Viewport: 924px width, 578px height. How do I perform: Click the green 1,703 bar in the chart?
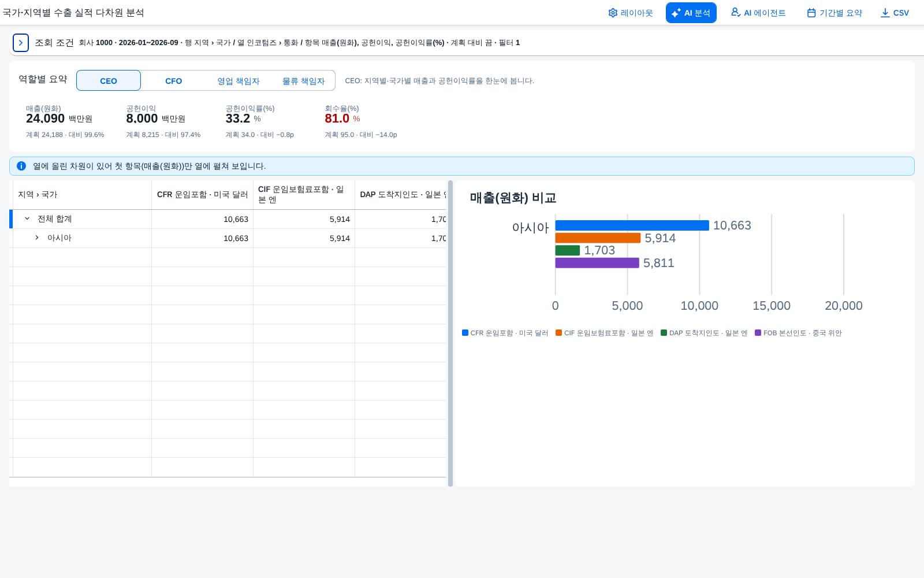tap(568, 250)
